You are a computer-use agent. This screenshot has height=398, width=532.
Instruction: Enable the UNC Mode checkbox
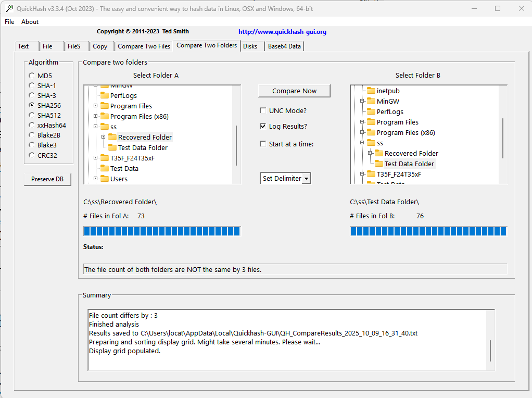[263, 110]
